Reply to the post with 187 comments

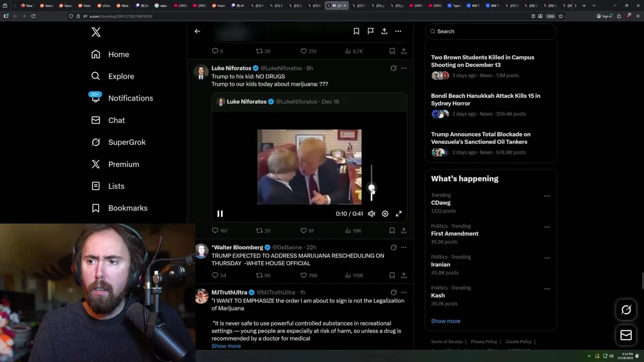[220, 231]
